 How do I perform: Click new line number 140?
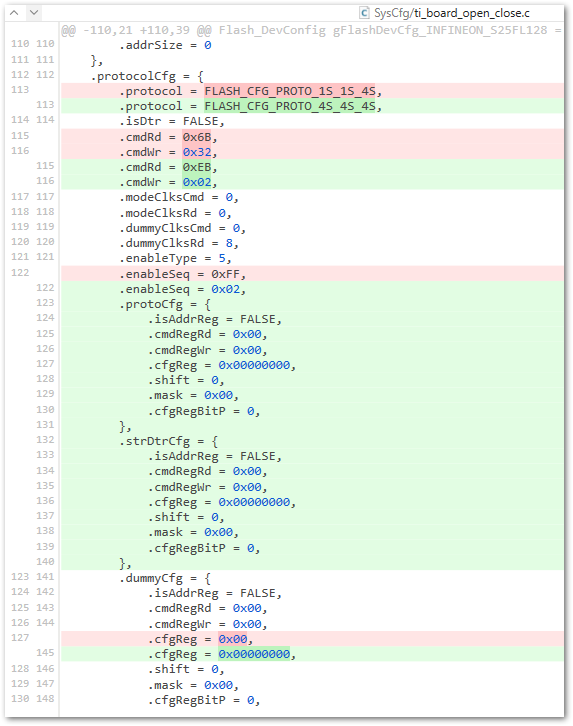click(45, 562)
